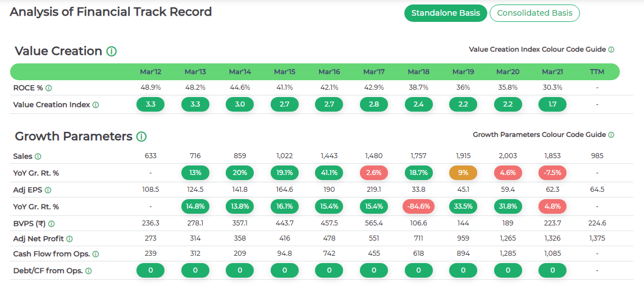The width and height of the screenshot is (644, 290).
Task: Open info icon beside Adj EPS label
Action: tap(48, 191)
